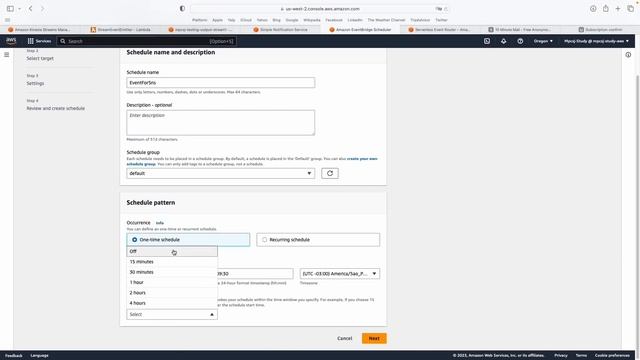Viewport: 640px width, 360px height.
Task: Open the notifications bell
Action: pyautogui.click(x=504, y=41)
